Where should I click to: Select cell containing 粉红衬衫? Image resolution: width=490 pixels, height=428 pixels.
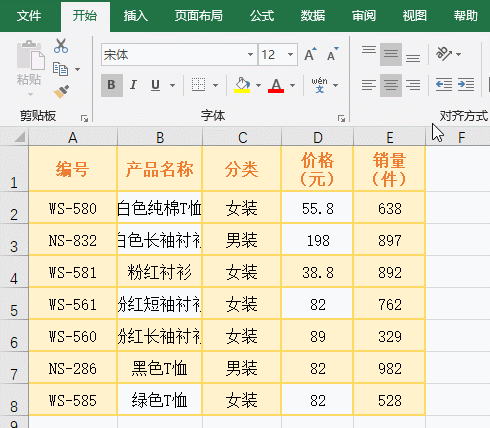(160, 272)
